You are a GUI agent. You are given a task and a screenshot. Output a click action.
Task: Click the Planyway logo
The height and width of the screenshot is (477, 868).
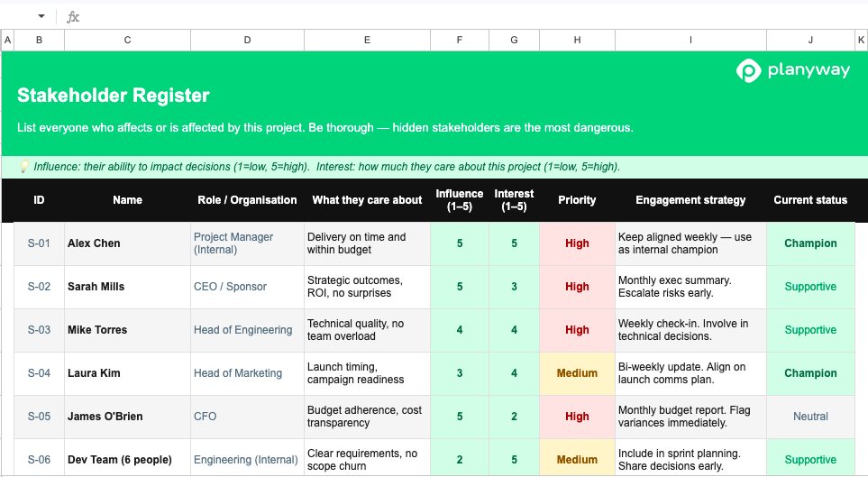[x=792, y=70]
